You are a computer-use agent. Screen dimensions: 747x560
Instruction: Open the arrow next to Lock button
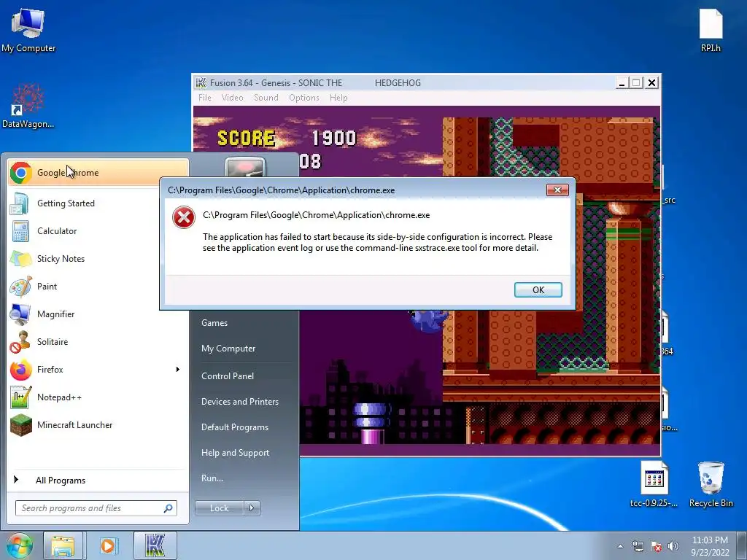(x=252, y=508)
